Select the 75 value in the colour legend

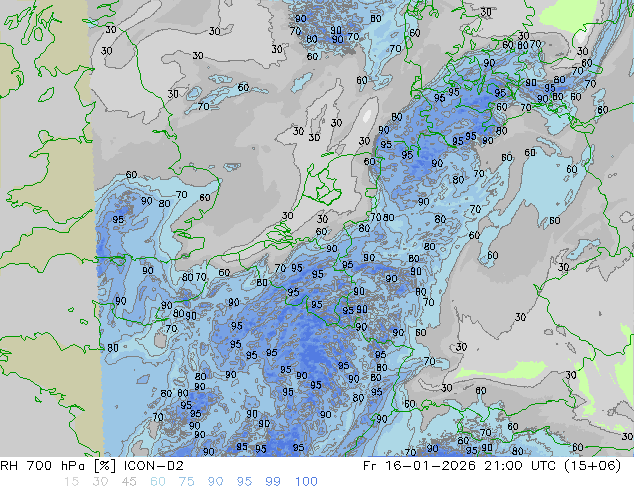pos(186,482)
